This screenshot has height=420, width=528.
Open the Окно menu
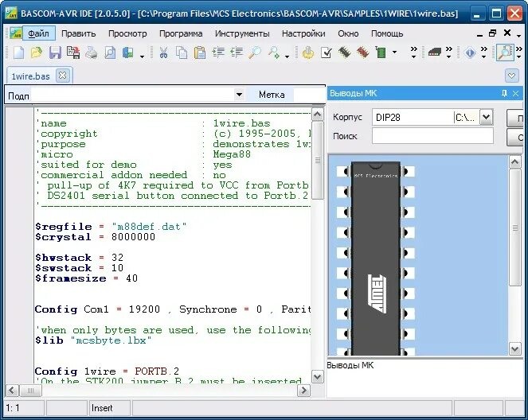348,33
